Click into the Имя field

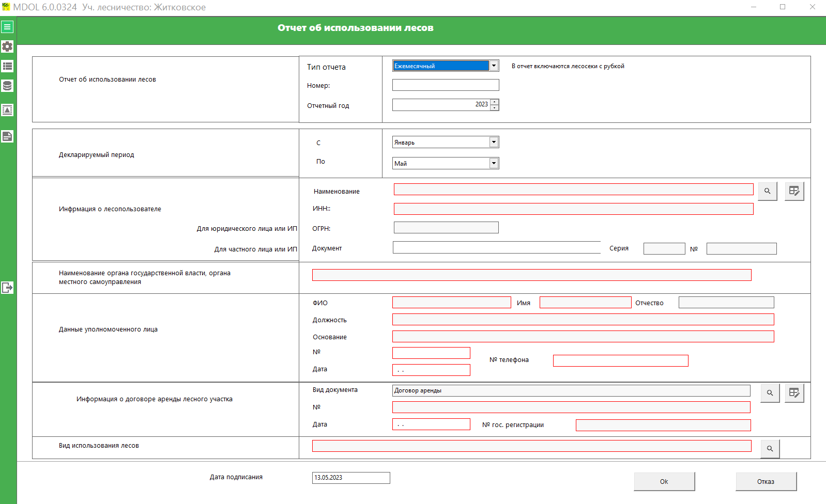point(586,303)
